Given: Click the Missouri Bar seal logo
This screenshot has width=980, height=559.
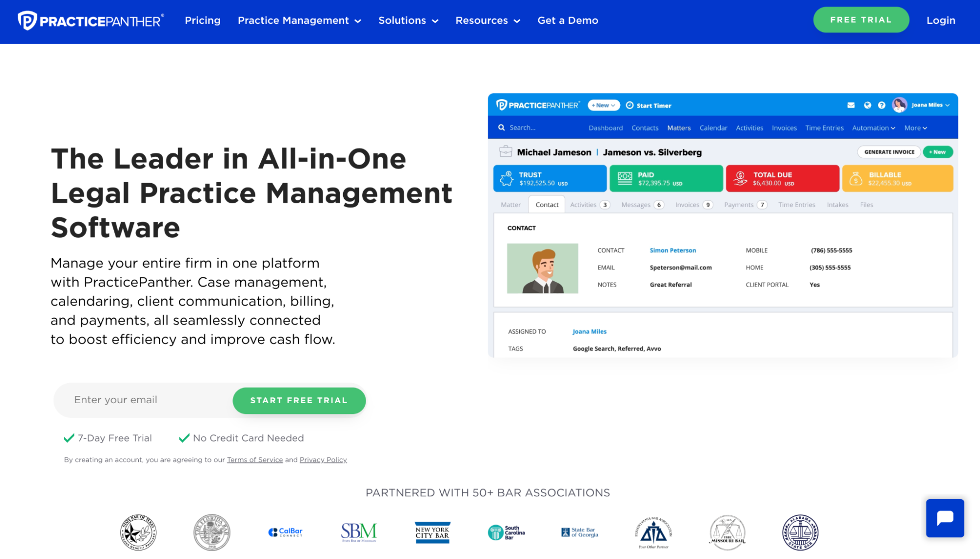Looking at the screenshot, I should [728, 533].
